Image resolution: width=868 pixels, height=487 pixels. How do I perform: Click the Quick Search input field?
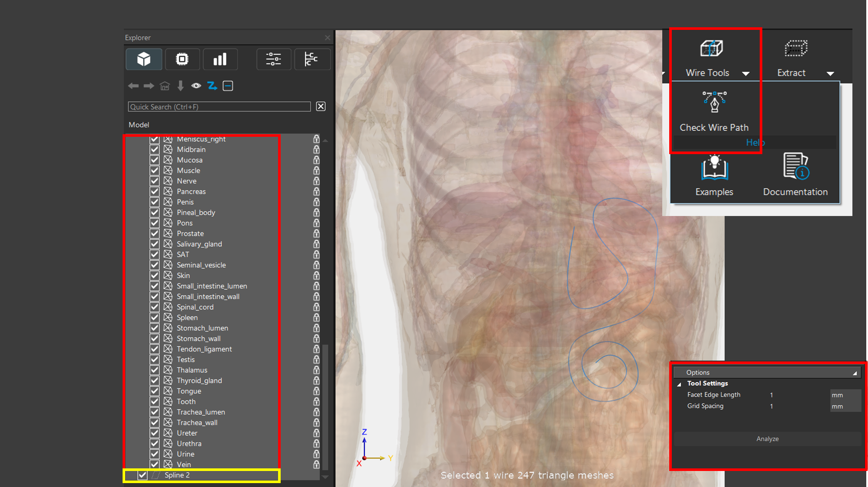(219, 107)
